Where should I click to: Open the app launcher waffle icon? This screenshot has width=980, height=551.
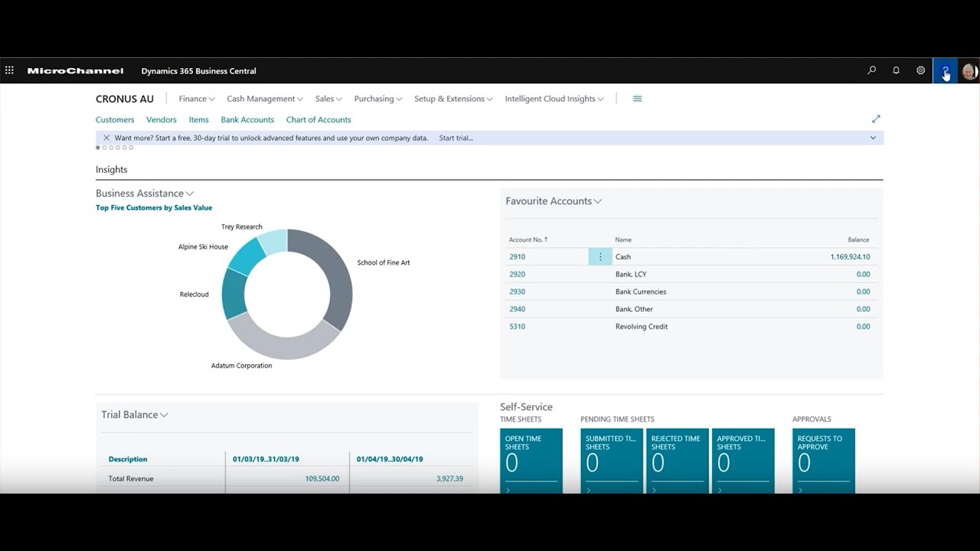coord(9,70)
